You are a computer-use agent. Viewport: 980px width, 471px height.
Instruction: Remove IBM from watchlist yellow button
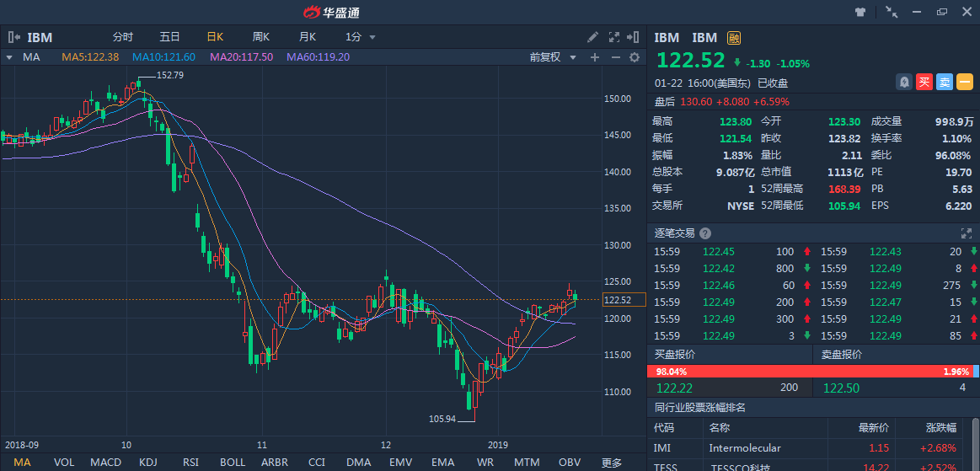tap(965, 82)
